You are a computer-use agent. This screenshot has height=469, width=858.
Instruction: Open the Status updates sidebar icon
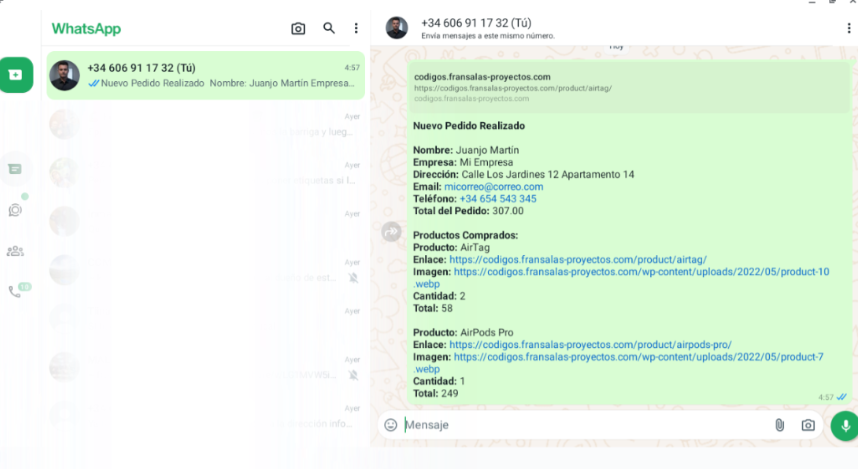(15, 210)
